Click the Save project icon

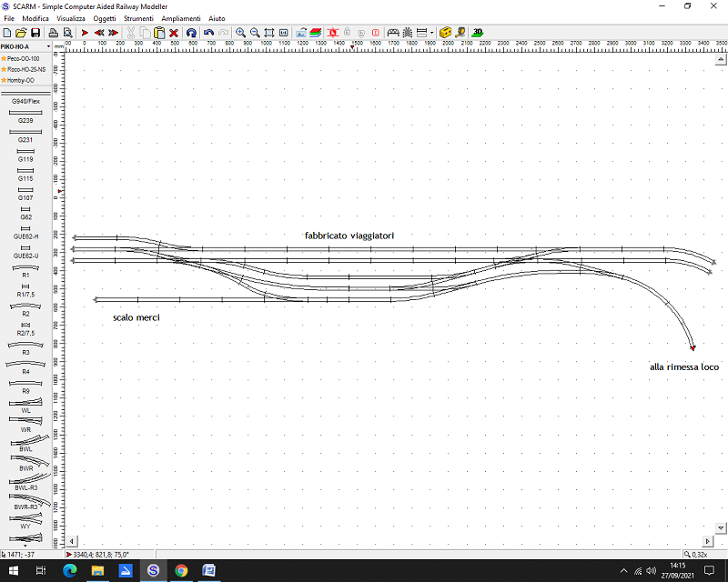[x=35, y=33]
